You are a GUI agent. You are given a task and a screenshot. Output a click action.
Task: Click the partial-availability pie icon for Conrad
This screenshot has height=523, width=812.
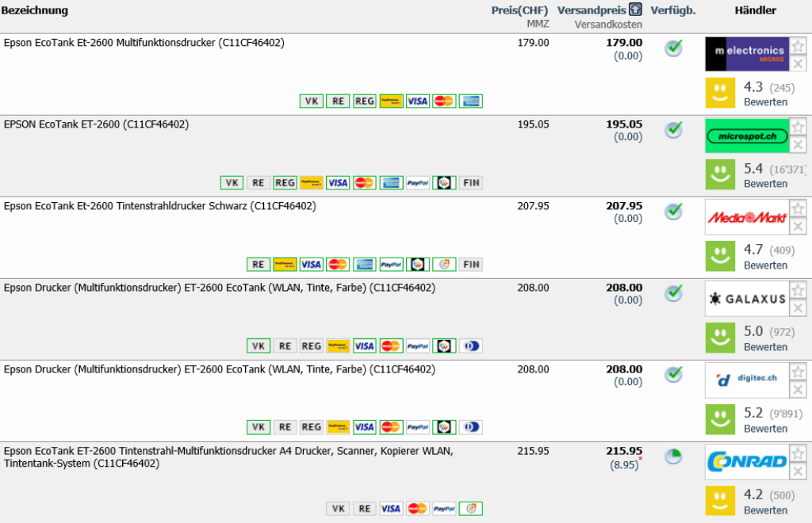click(673, 457)
